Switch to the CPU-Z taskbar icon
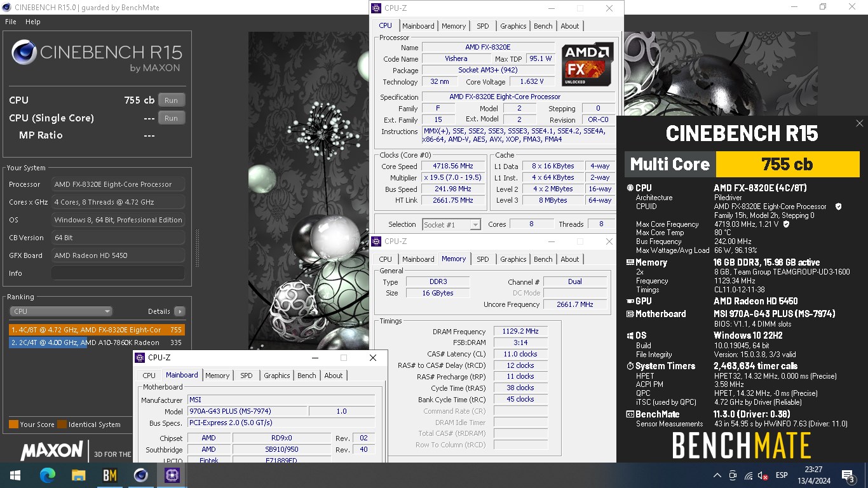868x488 pixels. 172,475
